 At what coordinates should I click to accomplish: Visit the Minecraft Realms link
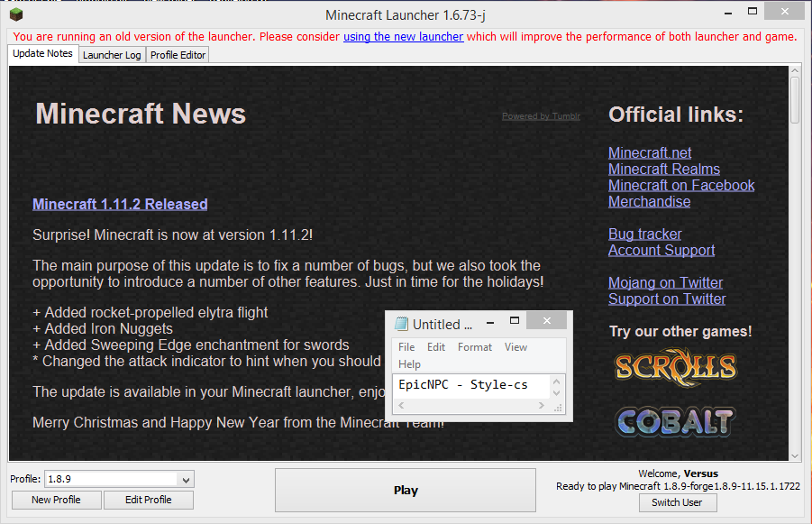[664, 169]
